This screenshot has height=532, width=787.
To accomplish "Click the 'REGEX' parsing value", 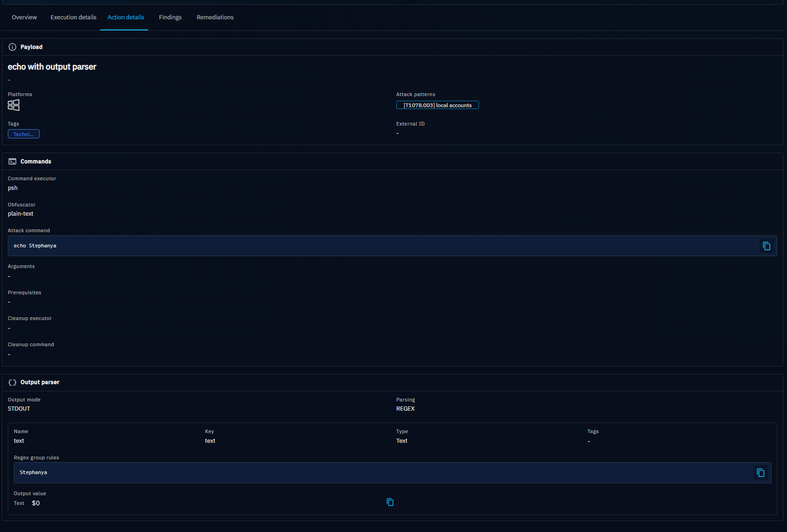I will [x=405, y=409].
